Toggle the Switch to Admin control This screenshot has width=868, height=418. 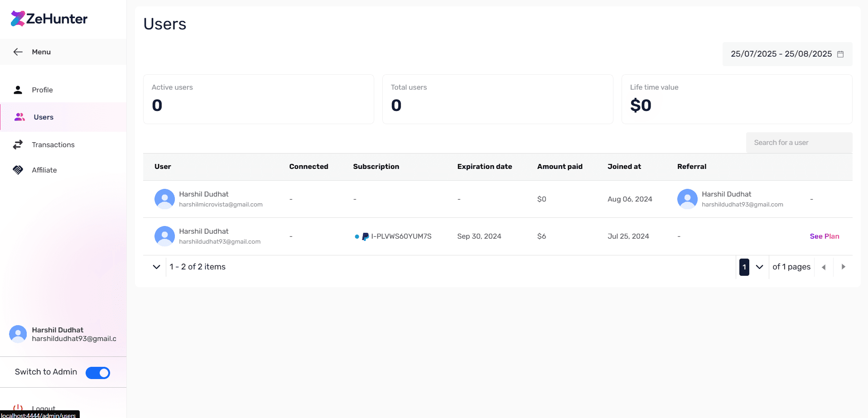98,372
